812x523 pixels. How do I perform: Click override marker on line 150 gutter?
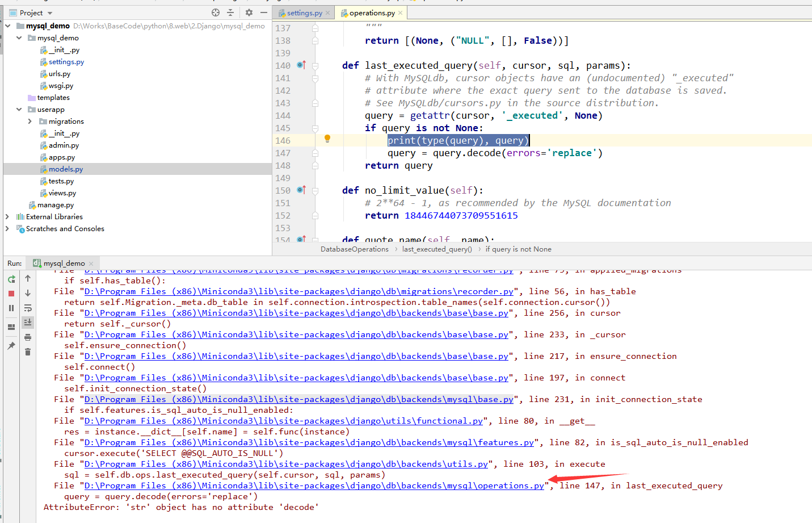coord(301,190)
